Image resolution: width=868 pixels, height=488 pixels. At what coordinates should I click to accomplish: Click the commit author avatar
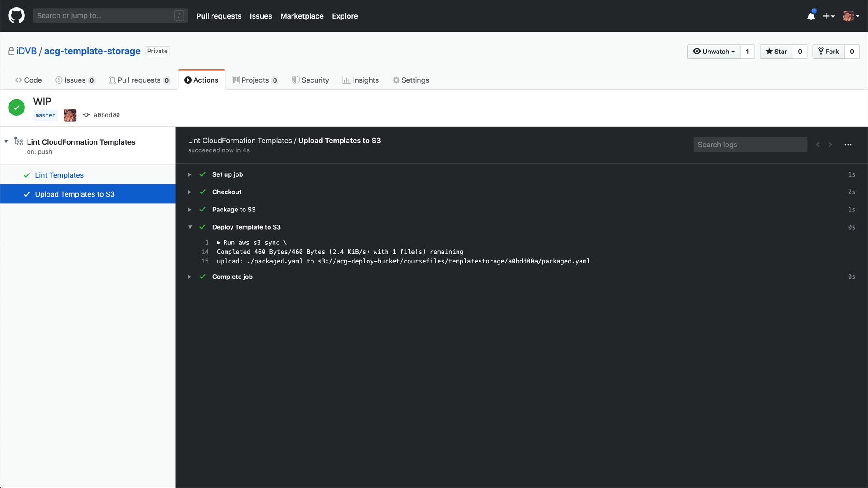pos(70,115)
